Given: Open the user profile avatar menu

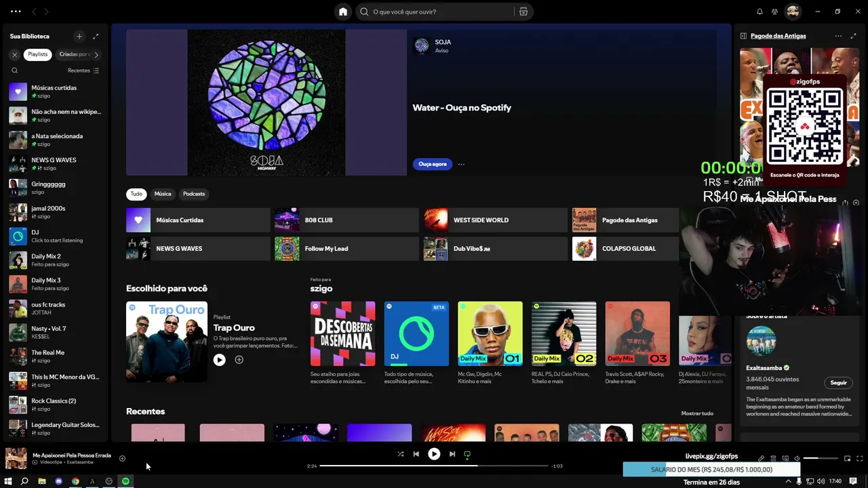Looking at the screenshot, I should coord(793,12).
